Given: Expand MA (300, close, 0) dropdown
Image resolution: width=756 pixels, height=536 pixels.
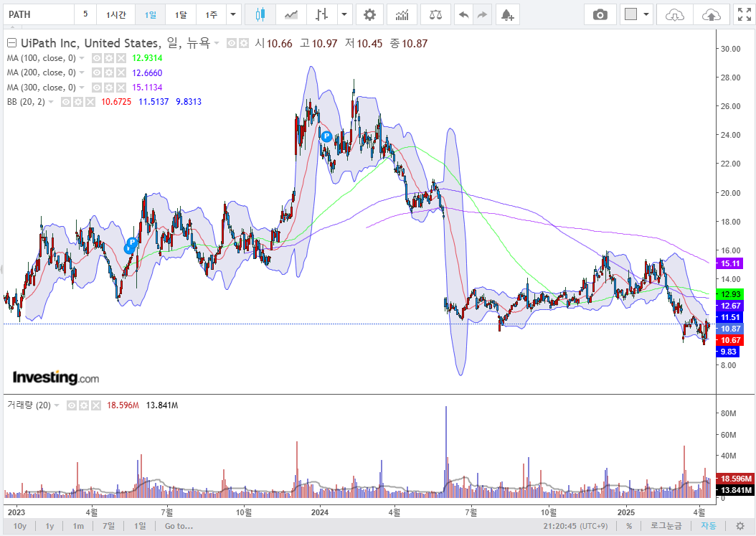Looking at the screenshot, I should tap(82, 88).
